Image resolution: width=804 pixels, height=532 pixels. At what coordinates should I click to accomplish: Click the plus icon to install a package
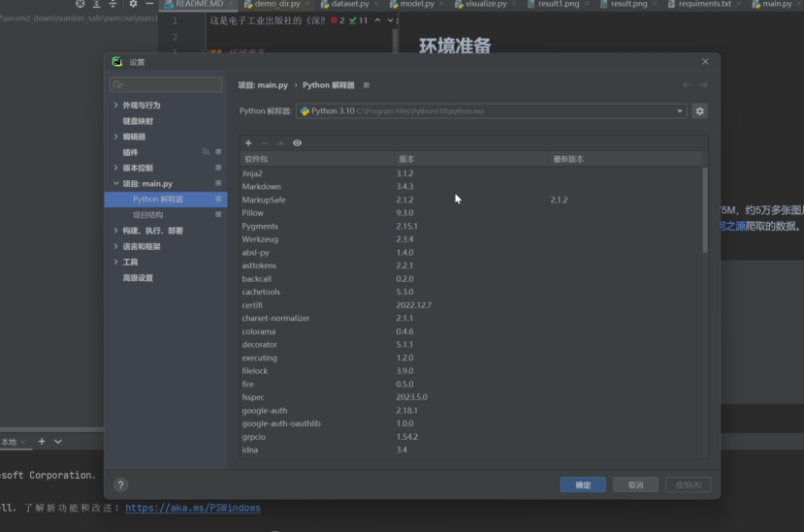click(x=248, y=143)
